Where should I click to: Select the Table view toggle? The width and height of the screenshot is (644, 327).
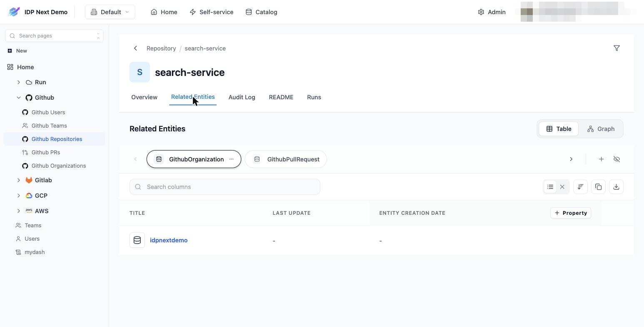pos(559,129)
